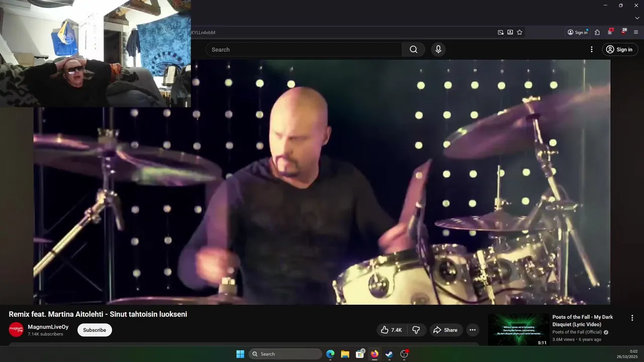Image resolution: width=644 pixels, height=362 pixels.
Task: Open the Windows Start menu
Action: tap(240, 354)
